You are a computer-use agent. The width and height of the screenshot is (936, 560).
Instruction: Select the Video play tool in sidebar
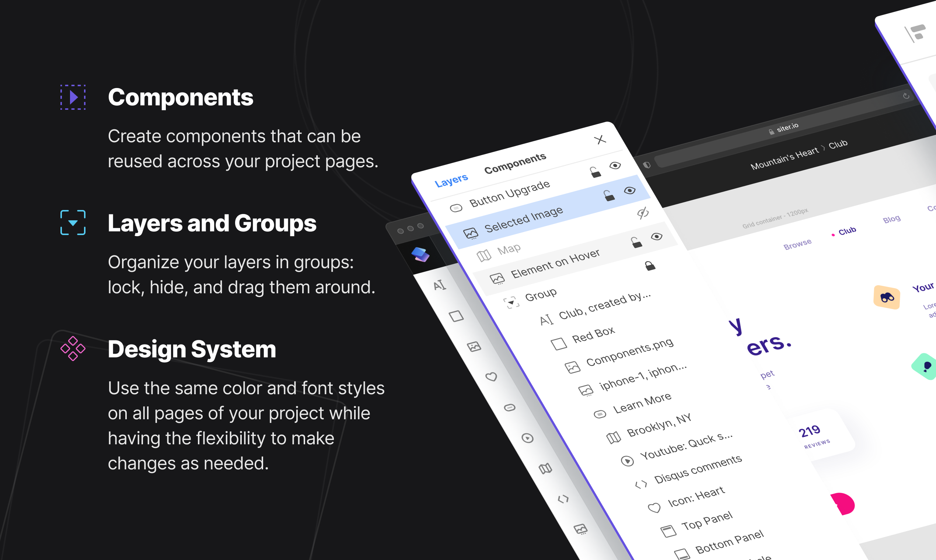527,438
